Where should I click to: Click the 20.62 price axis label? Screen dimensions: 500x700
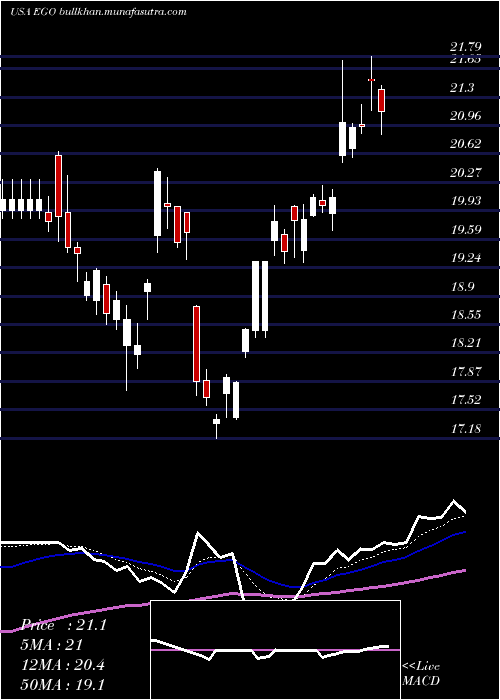(466, 144)
